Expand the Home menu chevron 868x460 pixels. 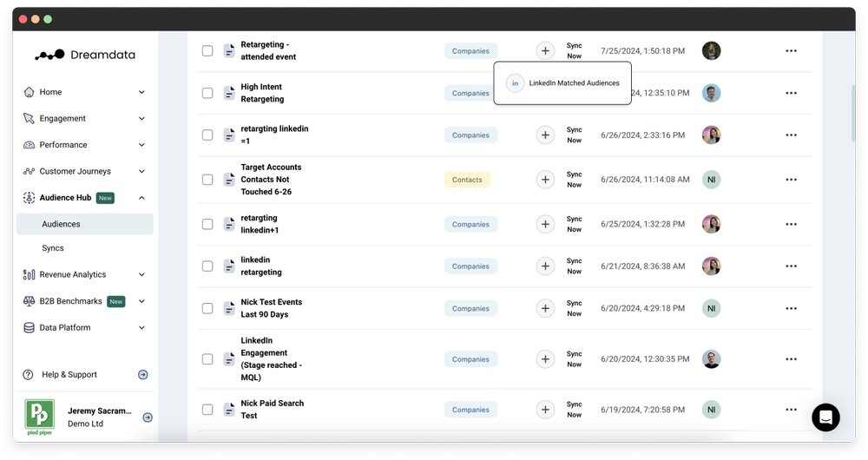(141, 92)
